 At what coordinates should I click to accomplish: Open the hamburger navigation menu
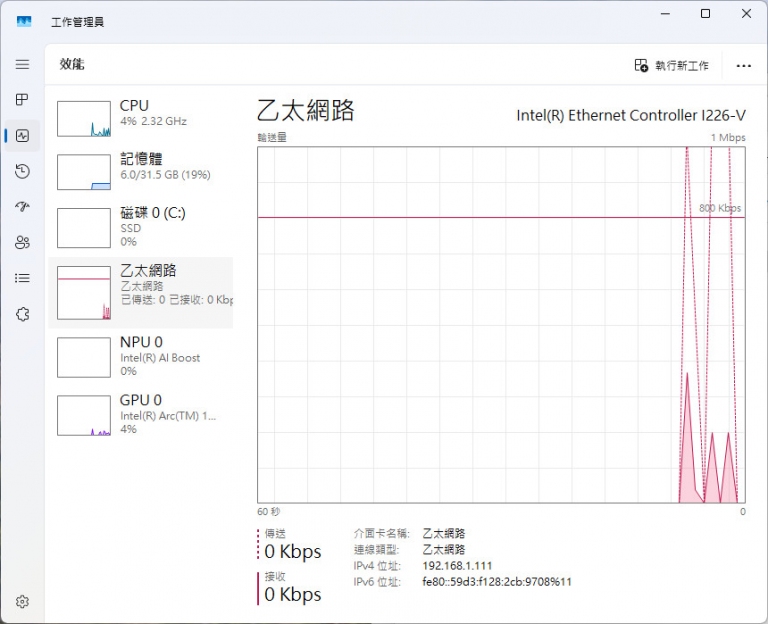(x=23, y=64)
